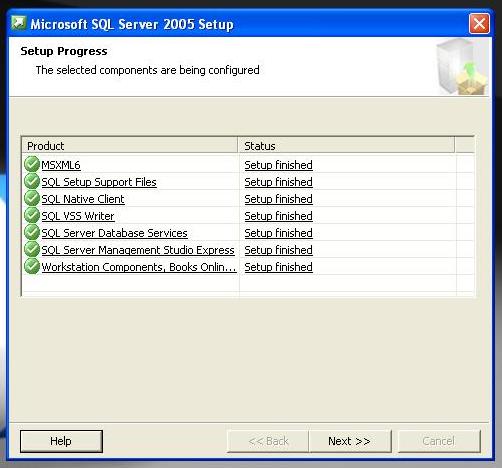View Setup finished status for SQL Server Database Services

pyautogui.click(x=278, y=233)
